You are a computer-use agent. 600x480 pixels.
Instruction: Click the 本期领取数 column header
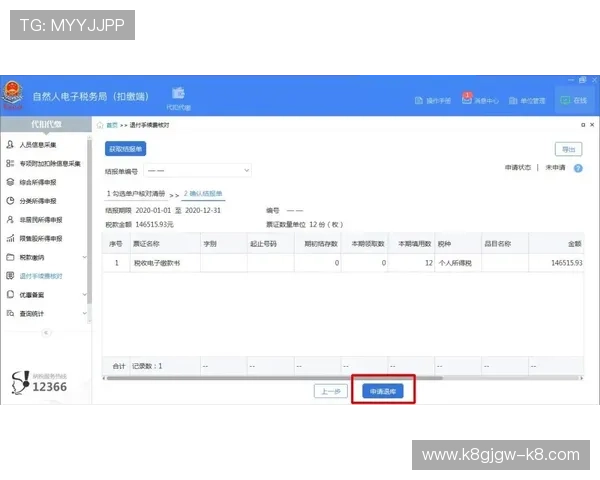[x=364, y=244]
